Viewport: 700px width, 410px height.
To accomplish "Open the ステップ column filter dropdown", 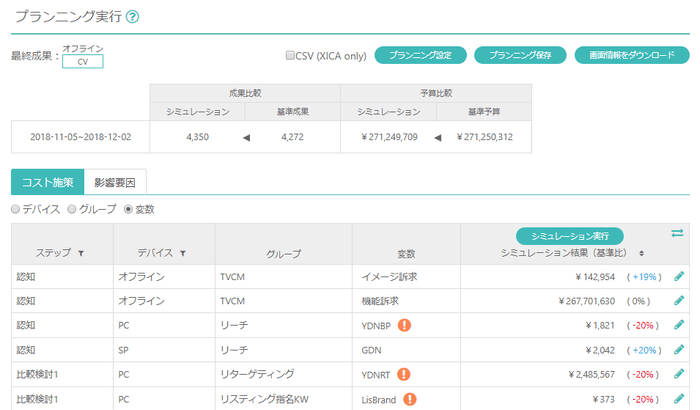I will [81, 254].
